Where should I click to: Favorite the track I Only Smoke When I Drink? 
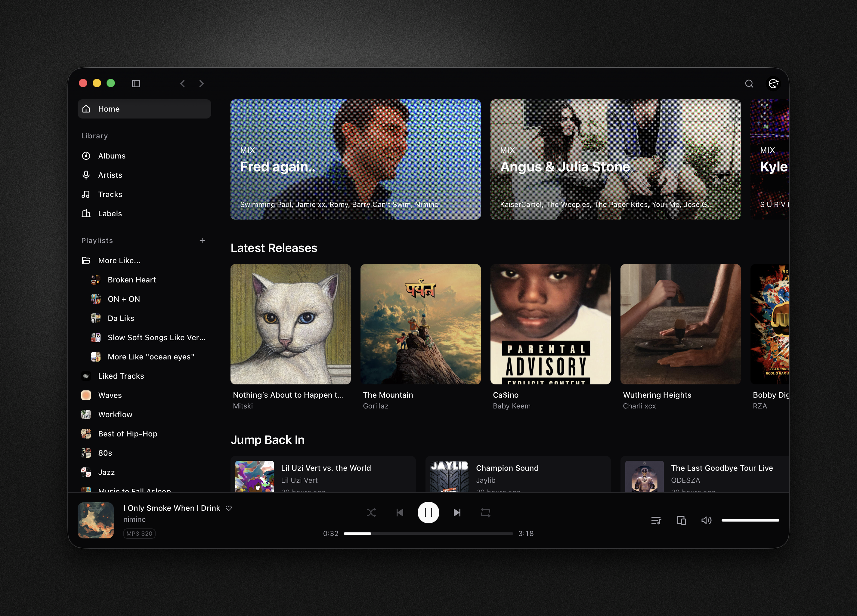point(229,508)
